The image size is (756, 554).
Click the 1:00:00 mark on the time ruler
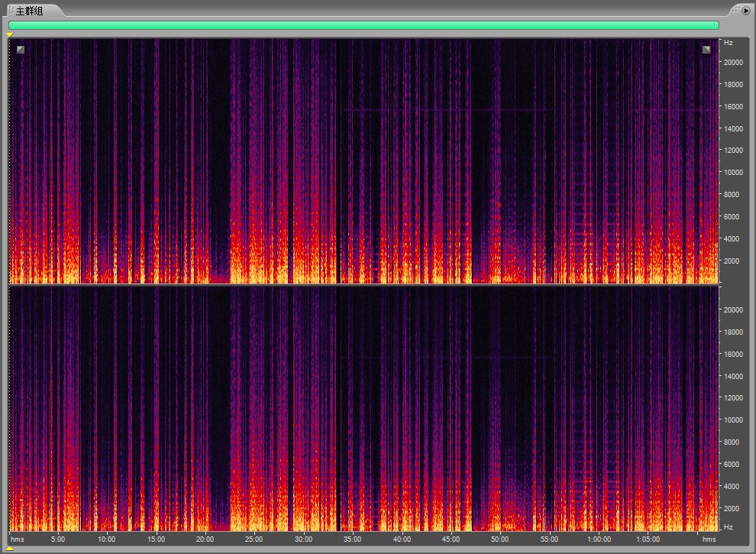tap(599, 539)
